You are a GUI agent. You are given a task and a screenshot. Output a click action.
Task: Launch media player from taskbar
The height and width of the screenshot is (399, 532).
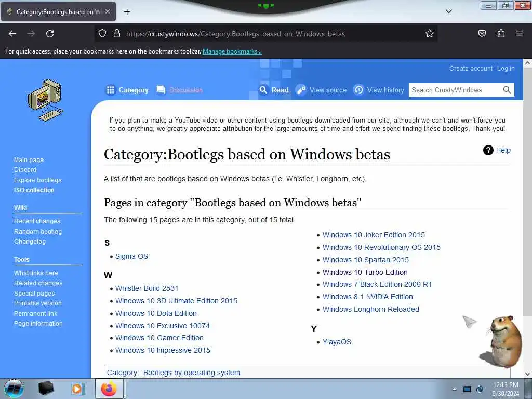(77, 389)
